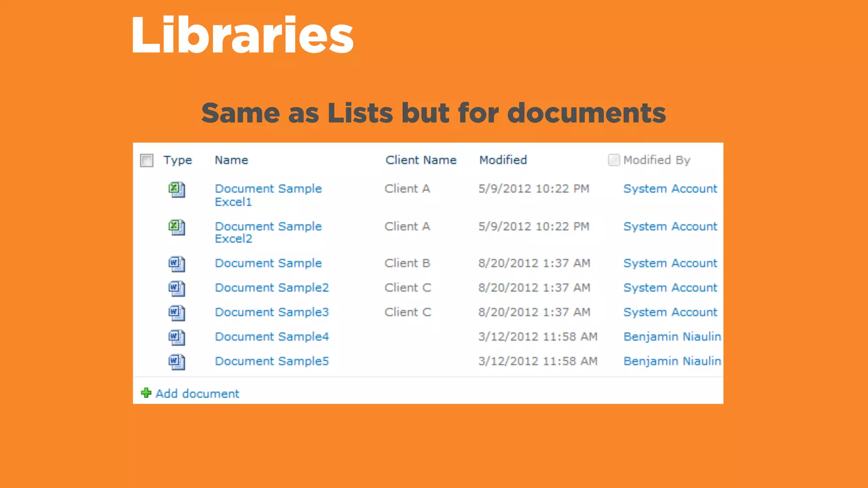Toggle the checkbox next to Modified By
868x488 pixels.
click(614, 160)
